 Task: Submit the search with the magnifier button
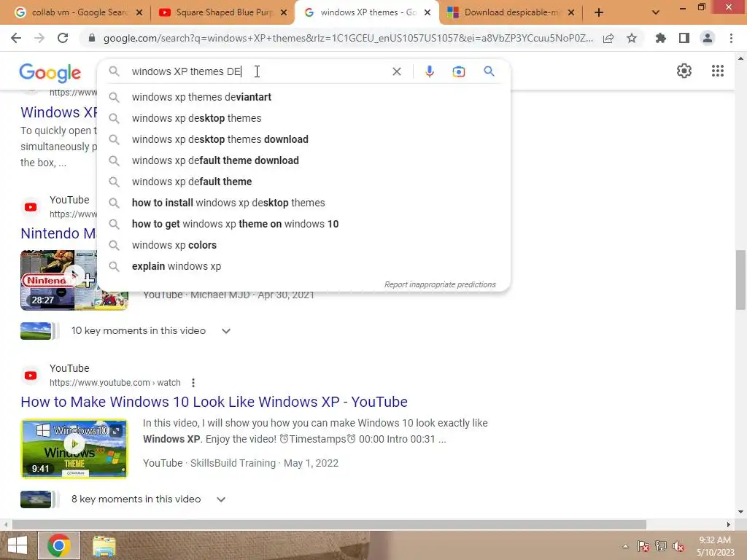click(489, 71)
